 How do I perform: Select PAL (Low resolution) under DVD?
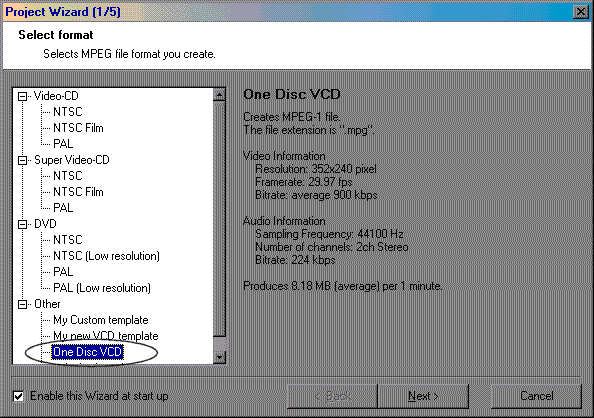(102, 288)
